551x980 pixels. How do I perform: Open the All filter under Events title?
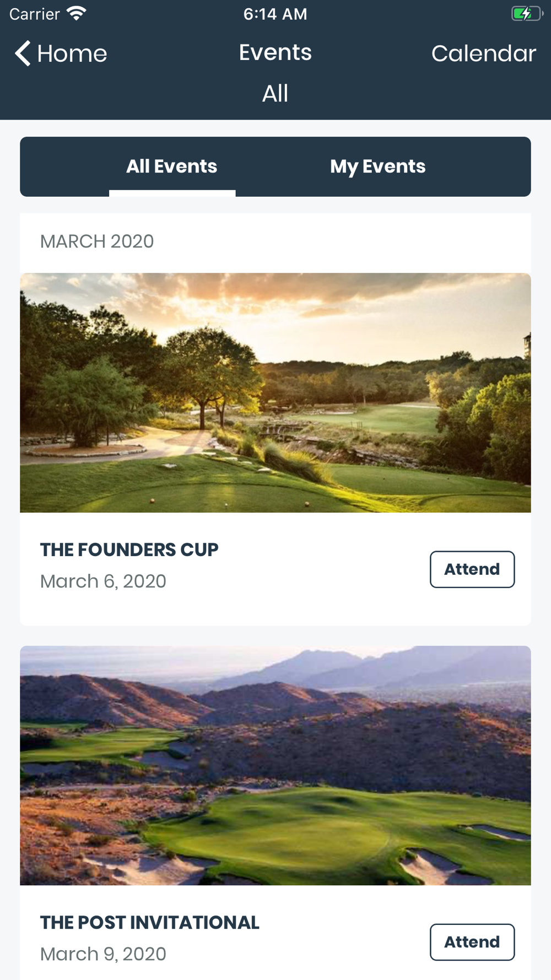275,93
